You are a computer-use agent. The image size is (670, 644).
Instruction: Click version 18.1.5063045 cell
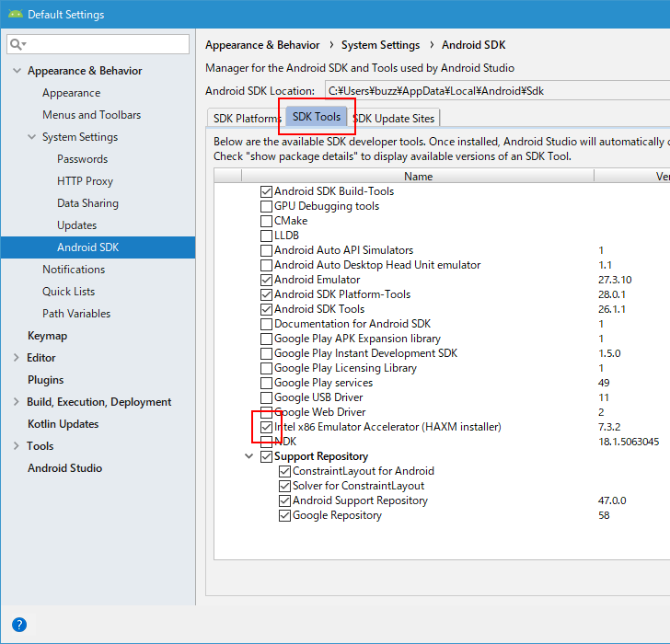tap(629, 442)
